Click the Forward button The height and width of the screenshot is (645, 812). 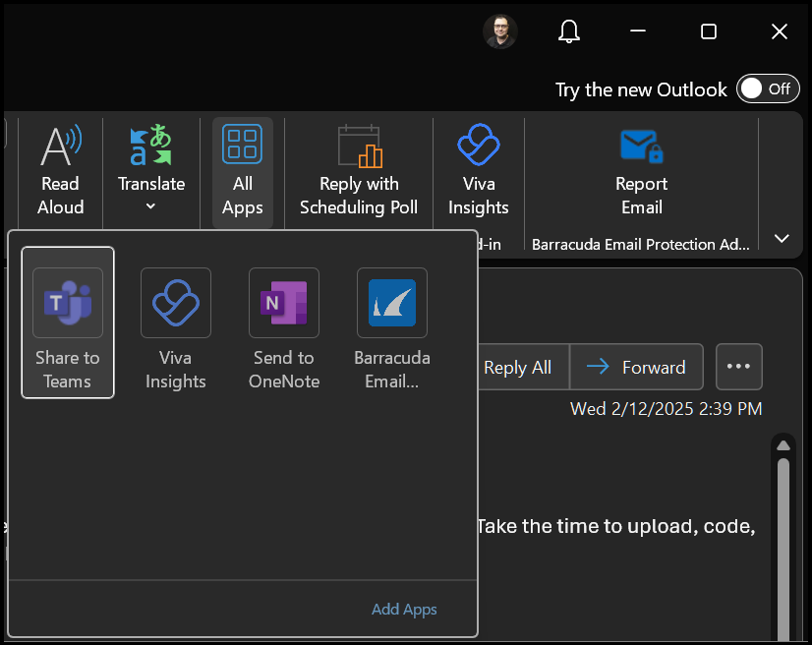click(636, 368)
